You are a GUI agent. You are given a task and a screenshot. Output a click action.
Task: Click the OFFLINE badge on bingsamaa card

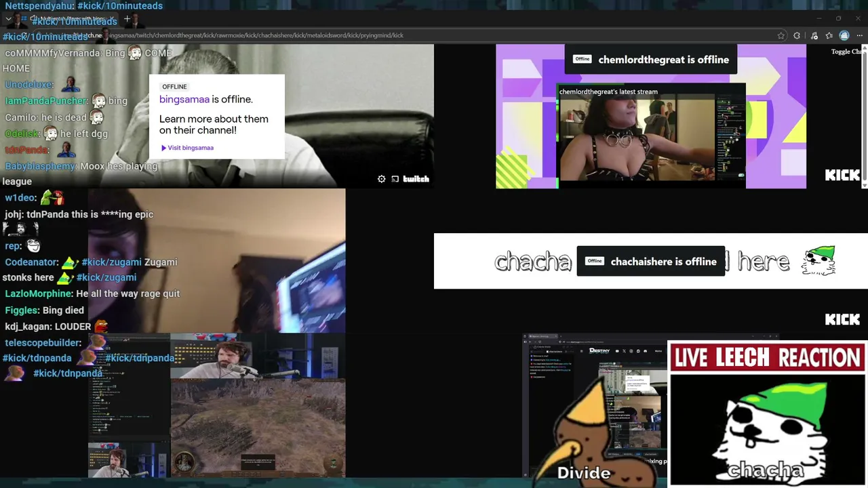pyautogui.click(x=174, y=87)
